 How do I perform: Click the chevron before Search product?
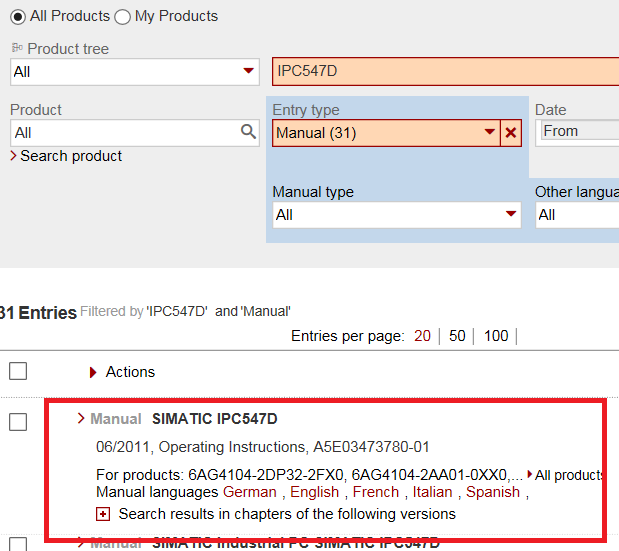click(14, 156)
